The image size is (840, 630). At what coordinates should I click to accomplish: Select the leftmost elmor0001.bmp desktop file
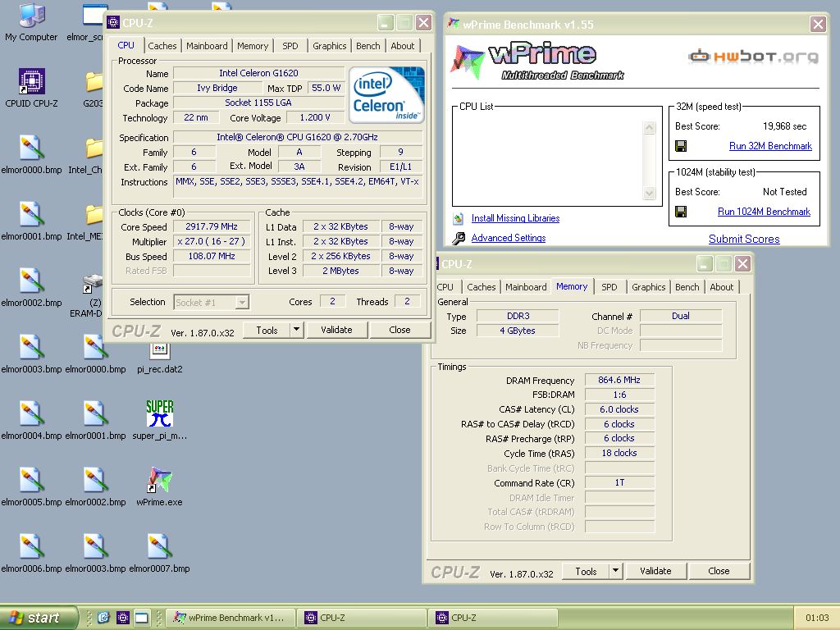click(x=32, y=221)
